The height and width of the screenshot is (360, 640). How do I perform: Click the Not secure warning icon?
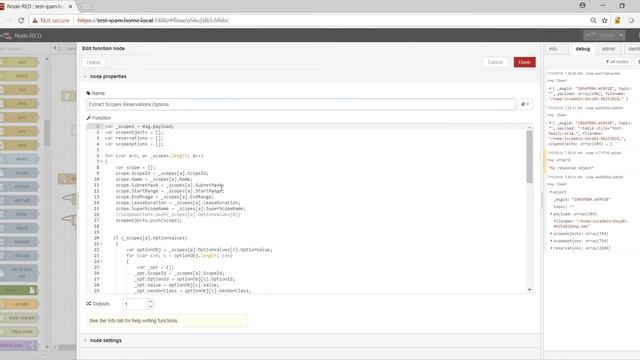[x=35, y=20]
